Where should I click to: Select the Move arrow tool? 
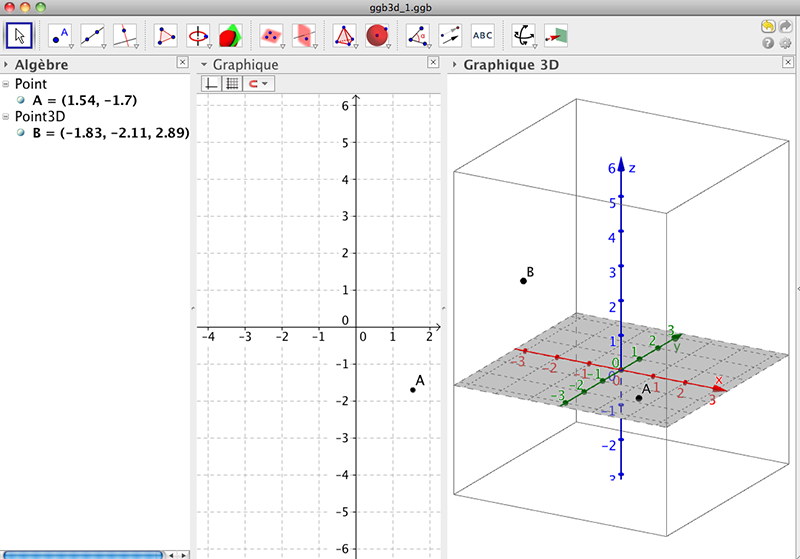click(19, 36)
